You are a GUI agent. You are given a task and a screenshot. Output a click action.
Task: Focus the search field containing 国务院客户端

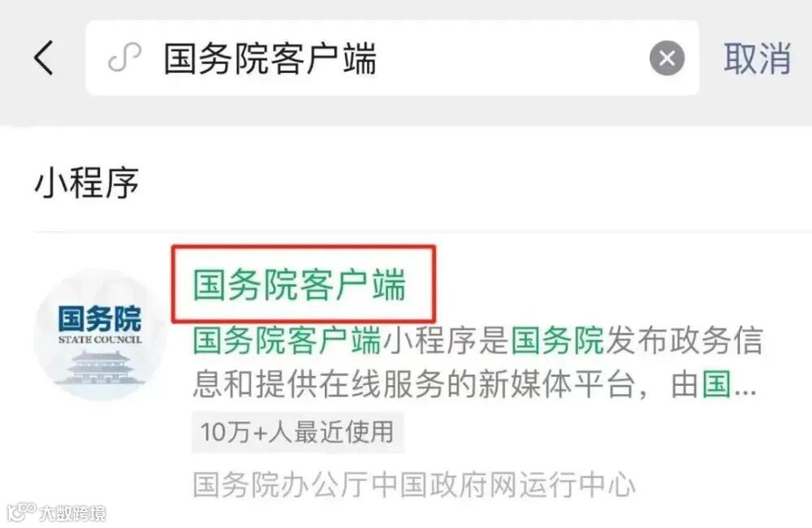click(x=392, y=58)
